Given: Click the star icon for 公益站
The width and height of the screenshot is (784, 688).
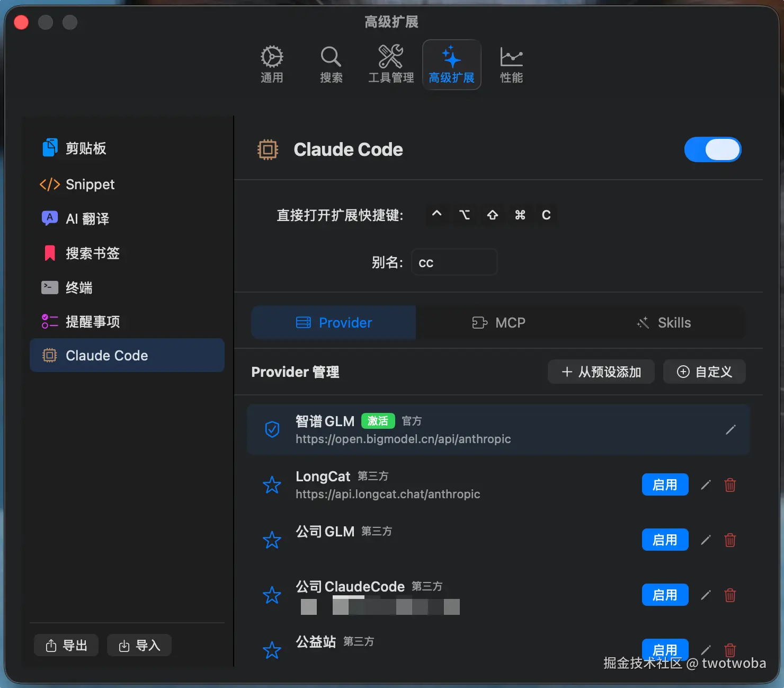Looking at the screenshot, I should click(x=272, y=650).
